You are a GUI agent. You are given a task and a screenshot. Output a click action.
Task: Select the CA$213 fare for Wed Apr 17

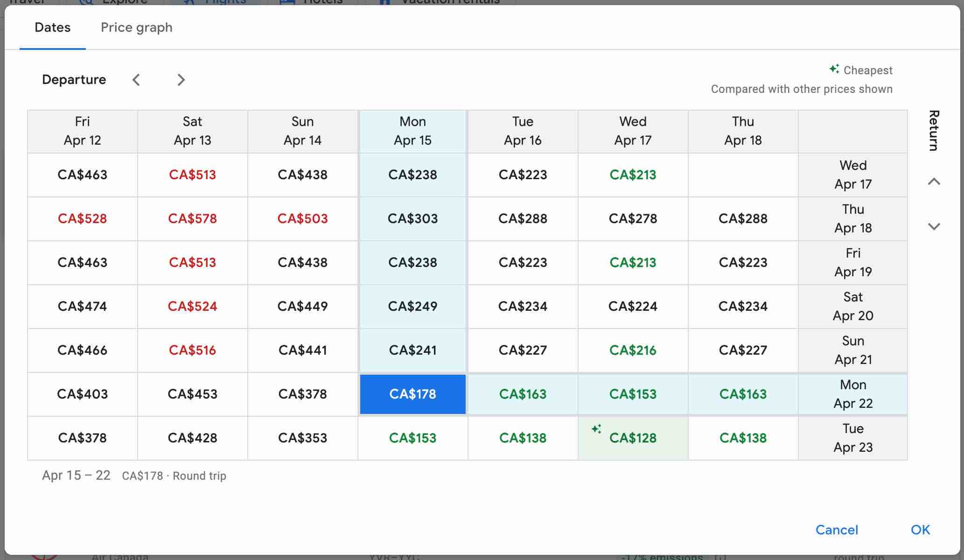[633, 175]
